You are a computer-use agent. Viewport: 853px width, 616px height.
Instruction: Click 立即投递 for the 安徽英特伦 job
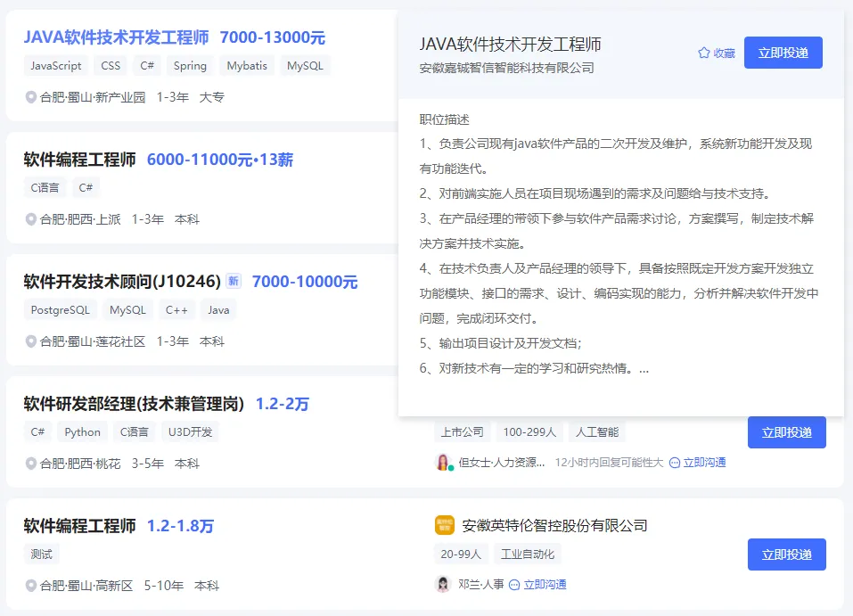pyautogui.click(x=787, y=554)
